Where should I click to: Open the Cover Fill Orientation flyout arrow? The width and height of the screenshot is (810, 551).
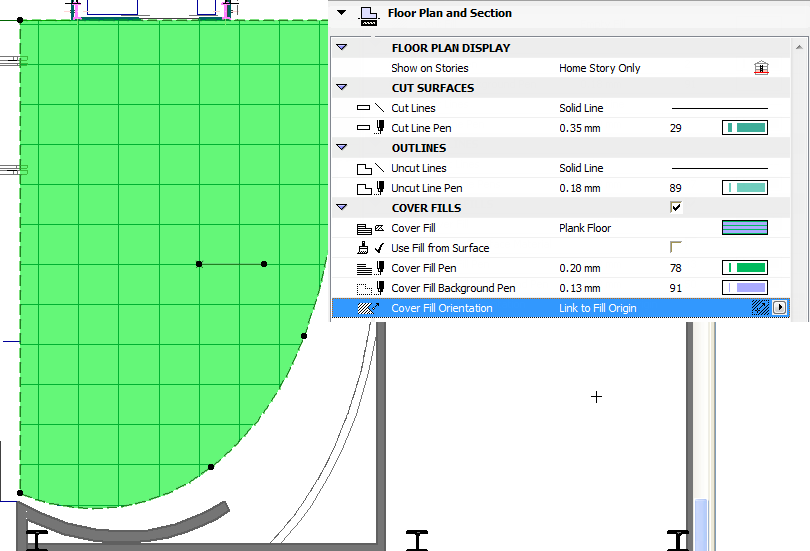(780, 309)
